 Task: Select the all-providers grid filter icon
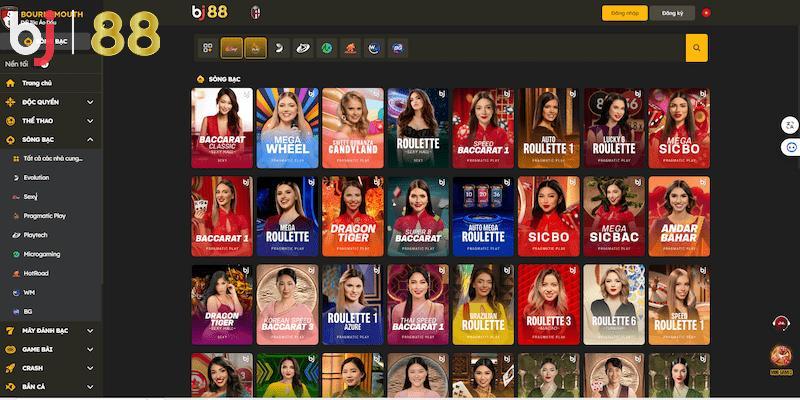click(207, 48)
